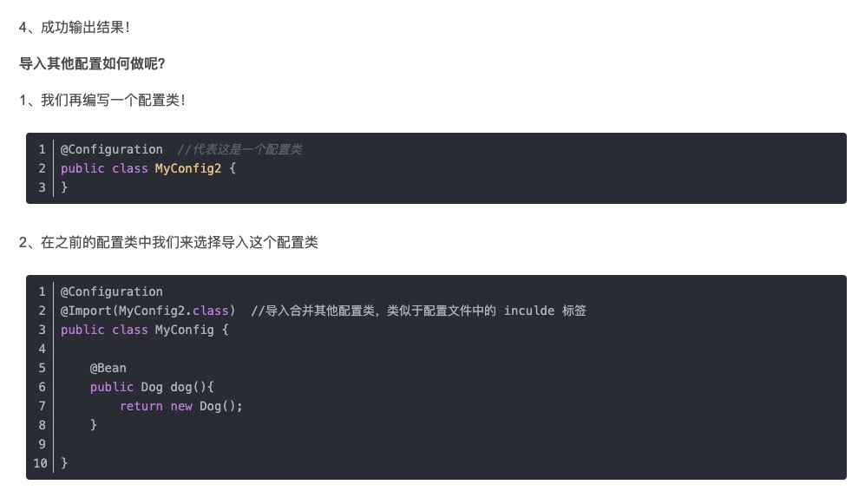865x504 pixels.
Task: Click @Configuration annotation in first code block
Action: (111, 149)
